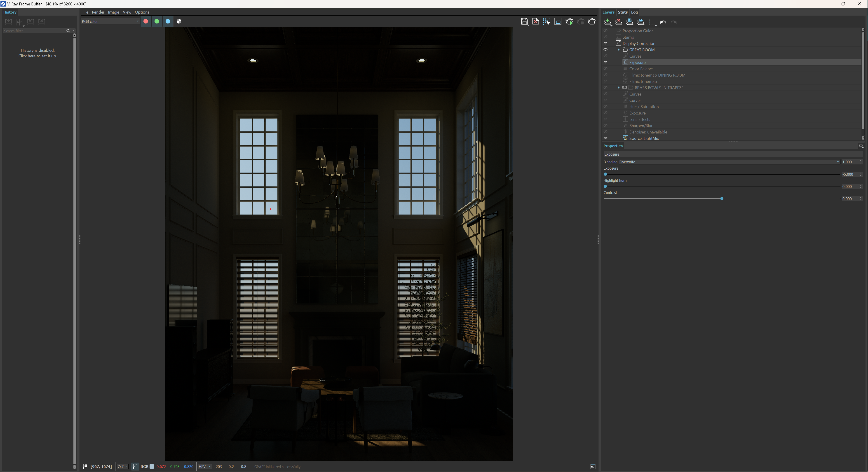Hide the selected Exposure layer
This screenshot has height=472, width=868.
coord(605,62)
